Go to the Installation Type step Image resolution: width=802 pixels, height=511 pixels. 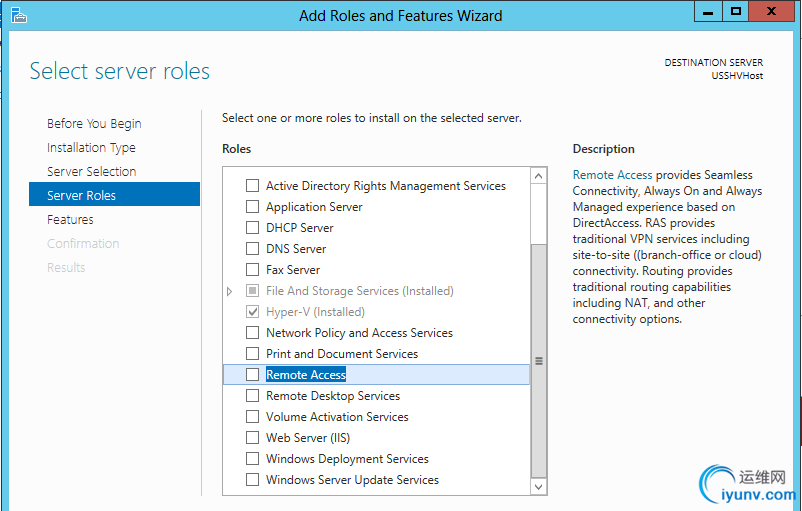click(x=91, y=148)
